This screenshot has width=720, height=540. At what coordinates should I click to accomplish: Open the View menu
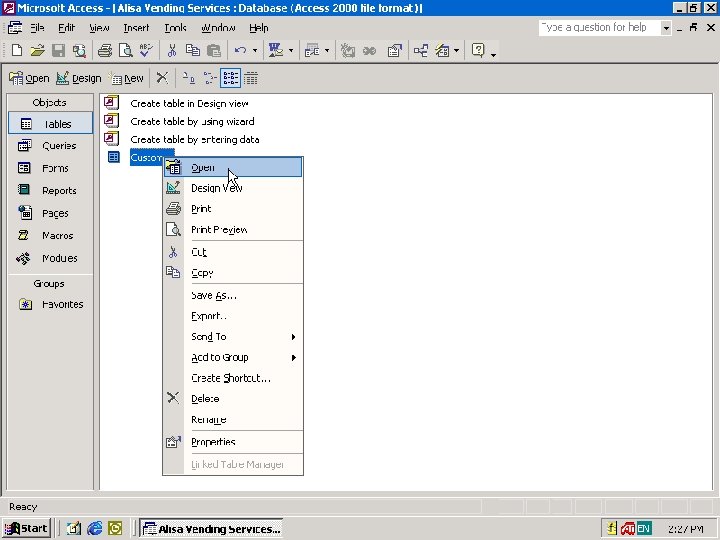99,28
